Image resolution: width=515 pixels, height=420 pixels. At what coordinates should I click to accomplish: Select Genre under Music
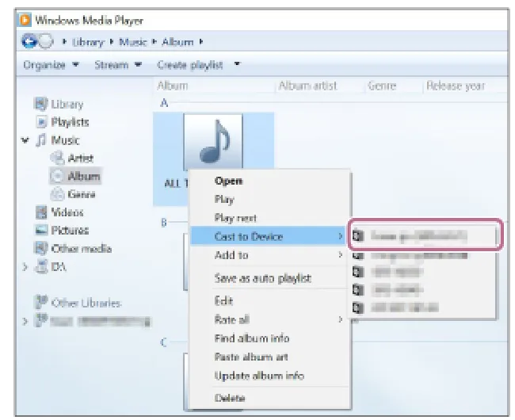[82, 194]
